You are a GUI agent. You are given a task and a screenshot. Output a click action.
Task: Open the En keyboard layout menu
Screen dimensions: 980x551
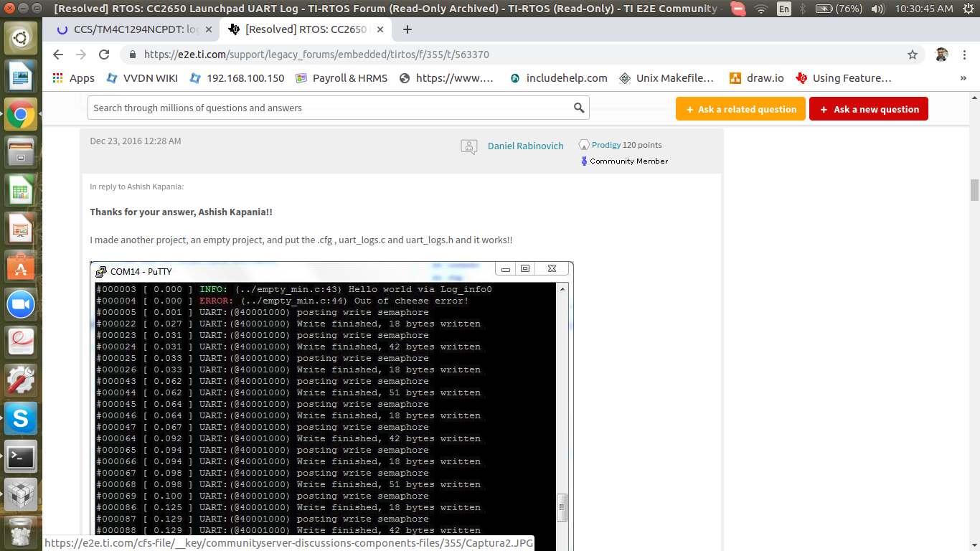pyautogui.click(x=783, y=9)
